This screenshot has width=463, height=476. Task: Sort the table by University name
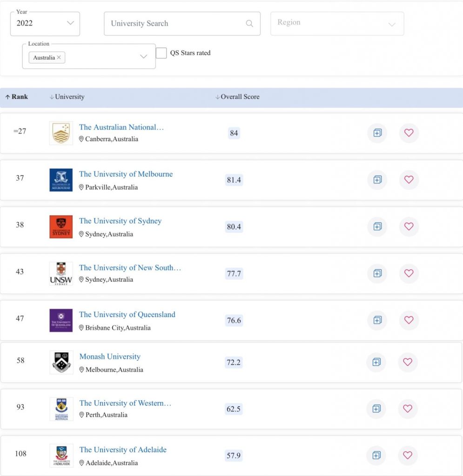67,97
